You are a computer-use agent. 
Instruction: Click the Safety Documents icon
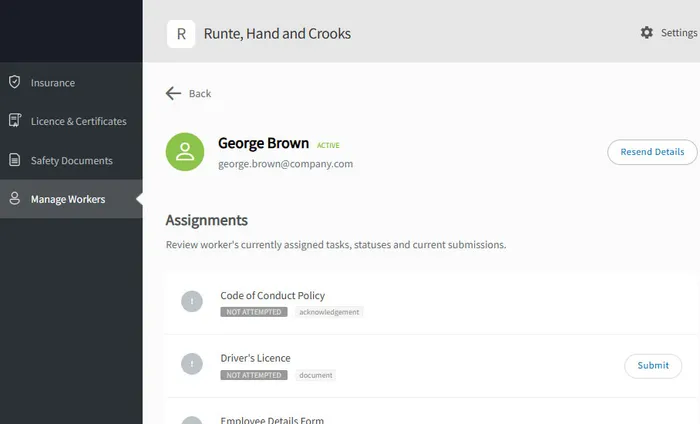pyautogui.click(x=14, y=160)
